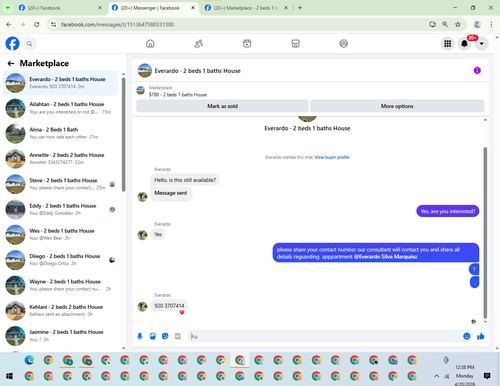Click the chat messages scrollbar
500x386 pixels.
pyautogui.click(x=485, y=232)
